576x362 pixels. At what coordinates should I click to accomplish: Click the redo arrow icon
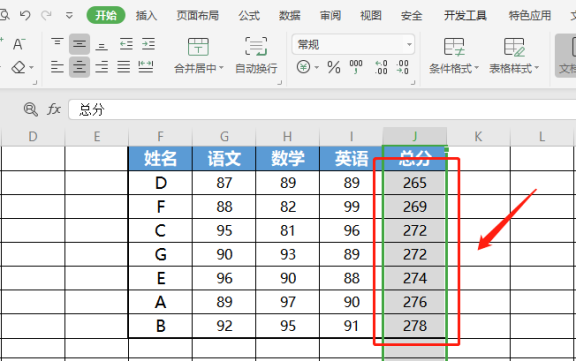(46, 15)
